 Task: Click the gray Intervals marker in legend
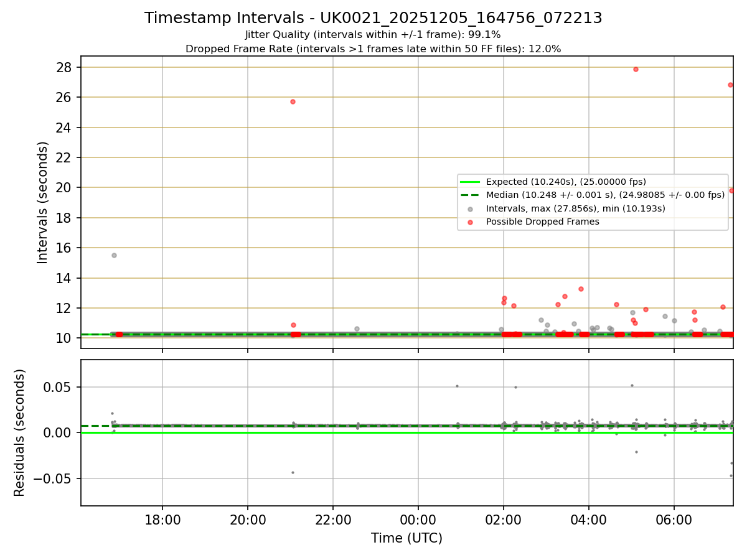click(x=471, y=209)
